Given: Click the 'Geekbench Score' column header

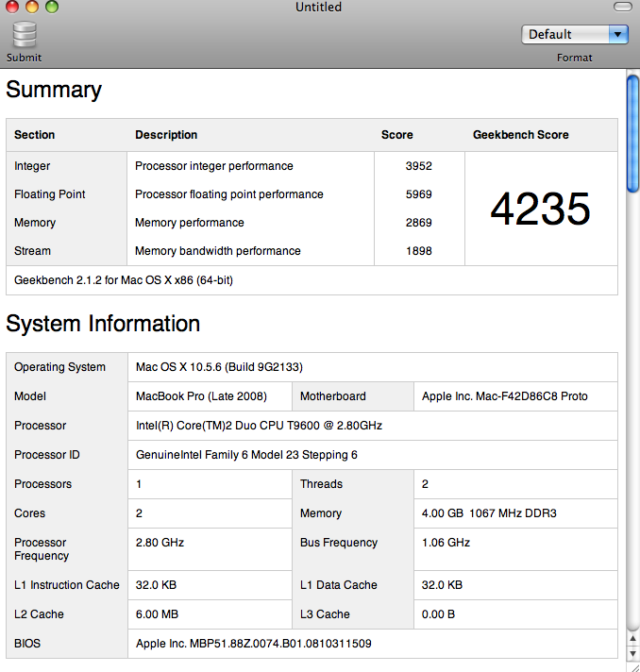Looking at the screenshot, I should coord(521,135).
